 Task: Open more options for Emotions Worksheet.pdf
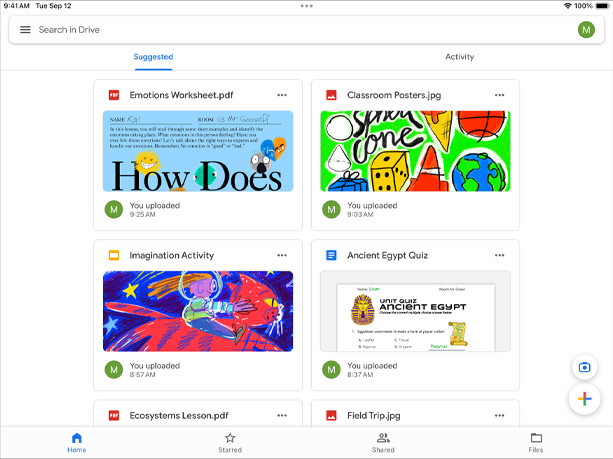tap(282, 95)
